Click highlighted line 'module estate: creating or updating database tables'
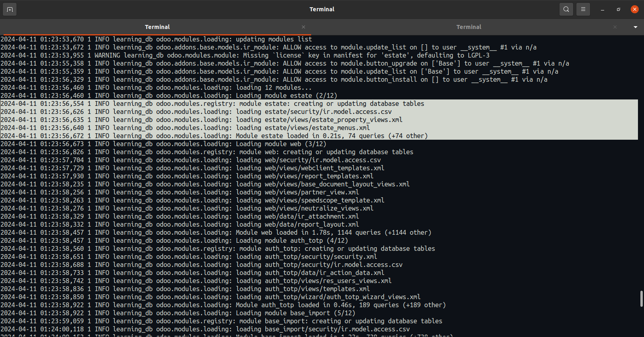 point(213,103)
